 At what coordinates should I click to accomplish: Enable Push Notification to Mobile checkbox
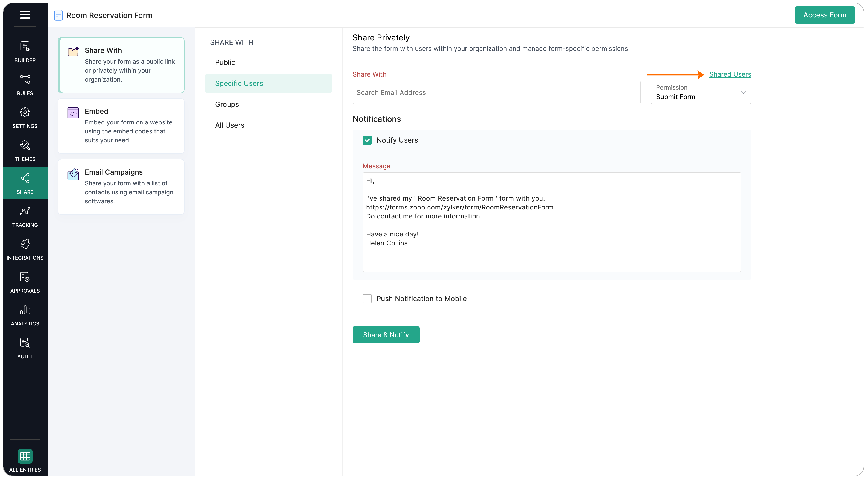367,299
